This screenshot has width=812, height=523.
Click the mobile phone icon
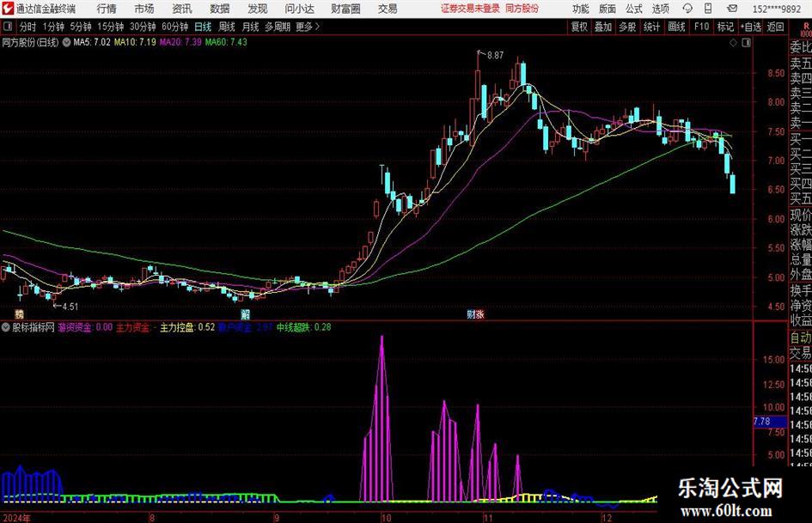708,9
